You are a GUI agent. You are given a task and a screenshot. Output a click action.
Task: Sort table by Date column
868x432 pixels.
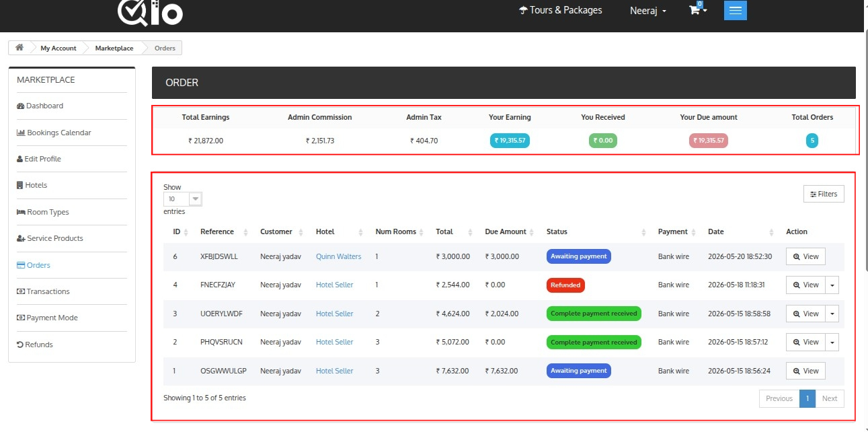742,231
